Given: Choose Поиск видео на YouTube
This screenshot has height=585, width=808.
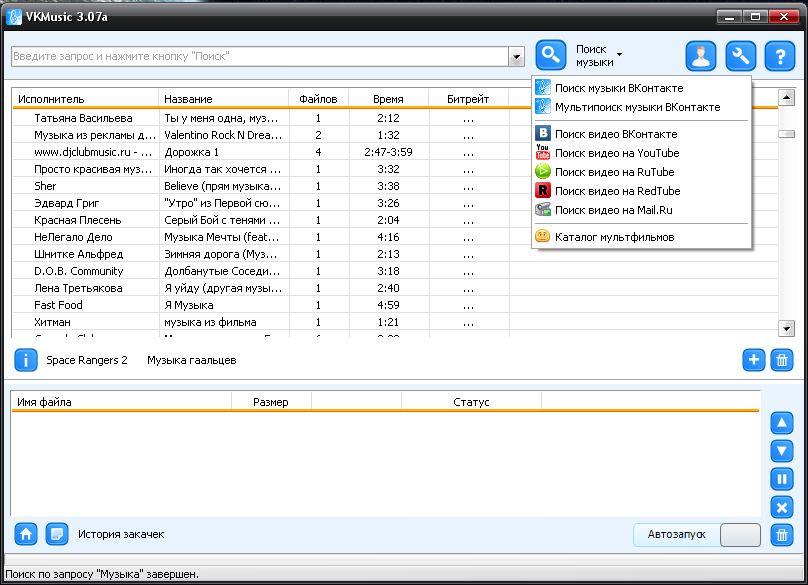Looking at the screenshot, I should [642, 153].
